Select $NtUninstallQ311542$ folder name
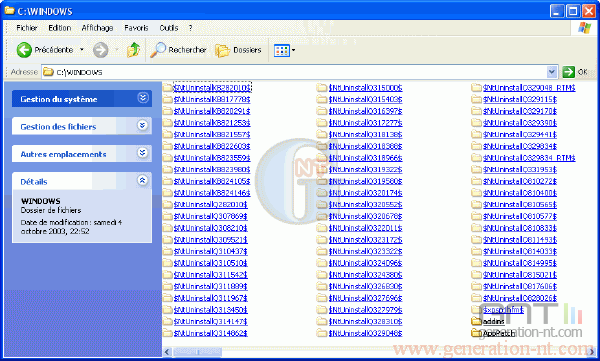Image resolution: width=600 pixels, height=361 pixels. [210, 274]
